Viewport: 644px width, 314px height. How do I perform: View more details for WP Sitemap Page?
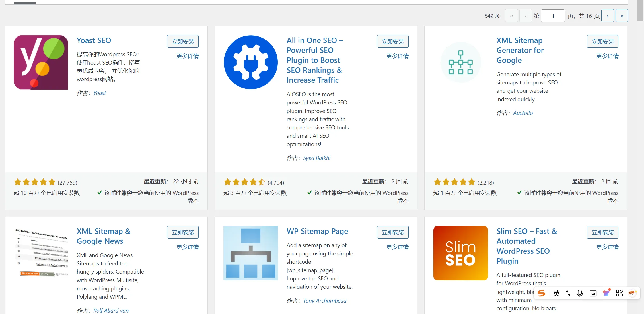397,247
